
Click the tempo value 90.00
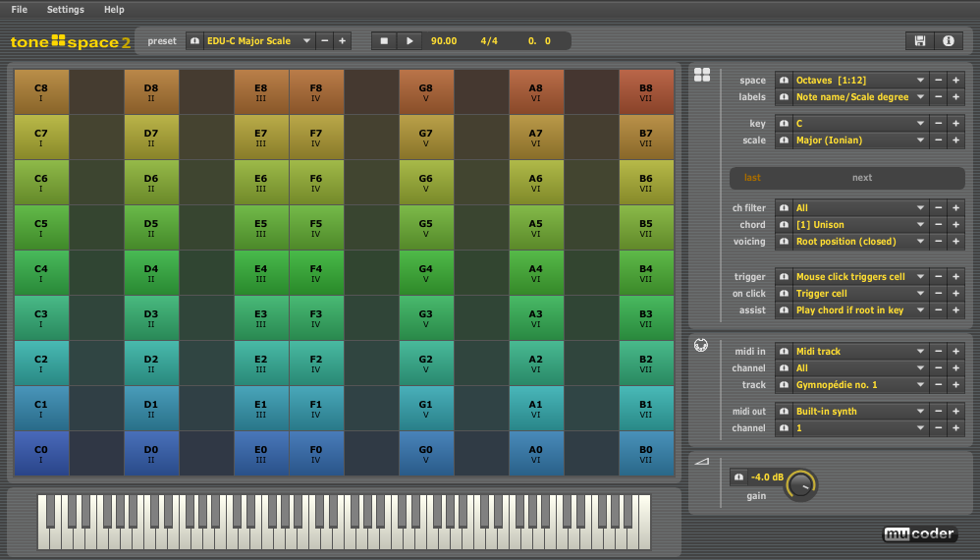[444, 40]
